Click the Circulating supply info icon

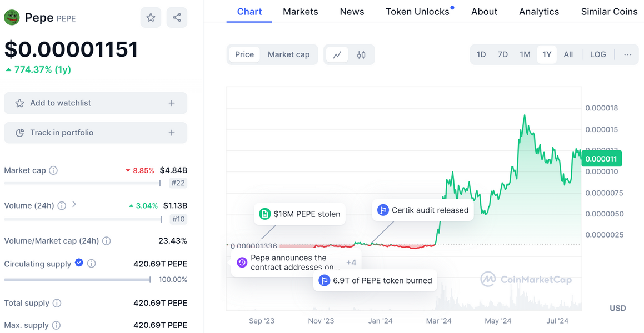tap(92, 264)
